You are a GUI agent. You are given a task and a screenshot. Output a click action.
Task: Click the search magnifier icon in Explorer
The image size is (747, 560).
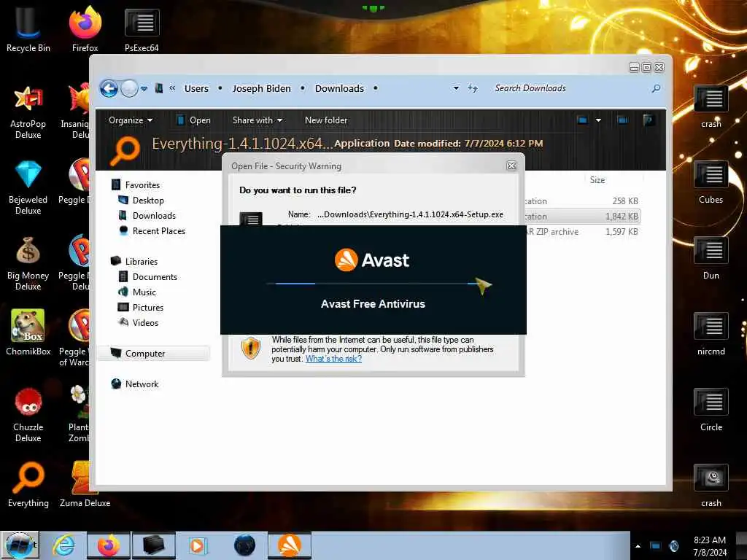coord(656,88)
